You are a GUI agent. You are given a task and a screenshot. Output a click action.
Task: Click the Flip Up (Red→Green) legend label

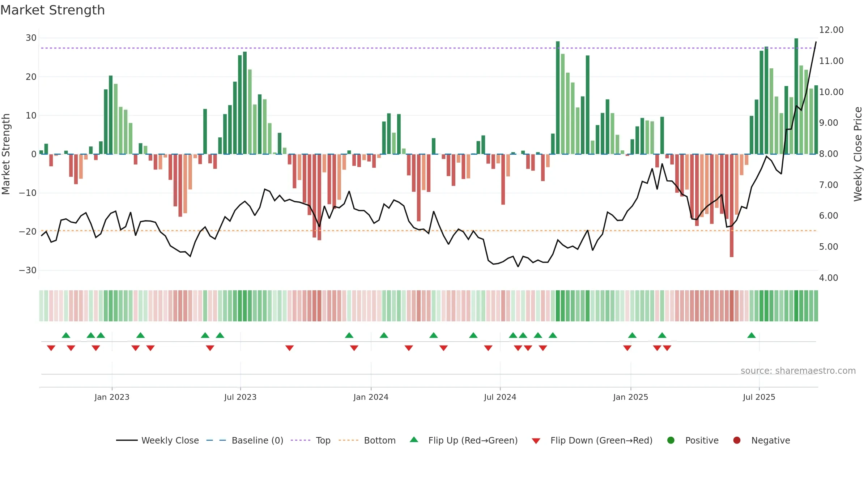[473, 440]
